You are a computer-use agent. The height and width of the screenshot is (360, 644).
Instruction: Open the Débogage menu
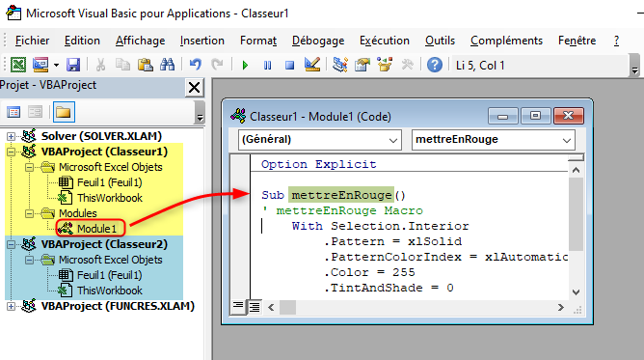pyautogui.click(x=318, y=41)
